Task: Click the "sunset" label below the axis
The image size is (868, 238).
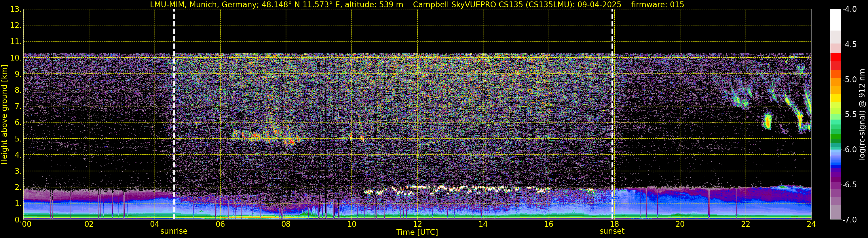Action: [x=612, y=231]
